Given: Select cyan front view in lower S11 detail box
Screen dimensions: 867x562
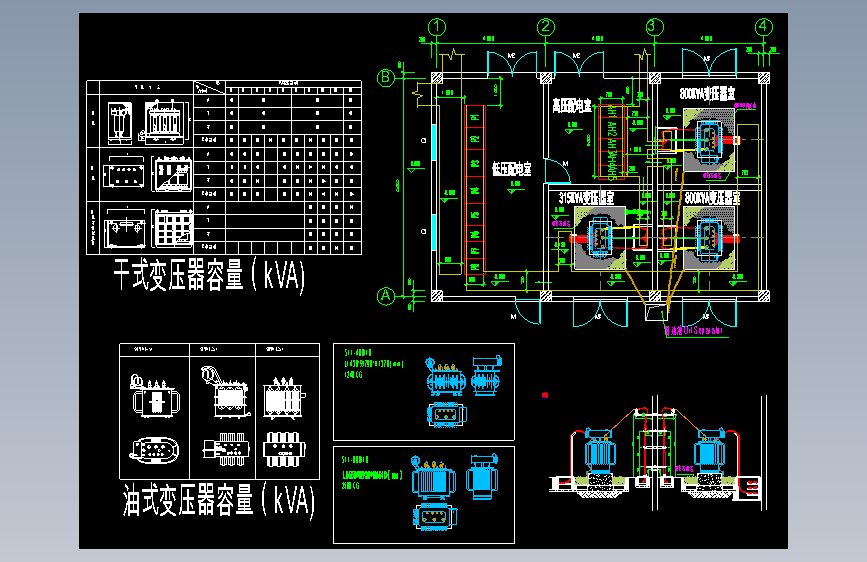Looking at the screenshot, I should 434,477.
